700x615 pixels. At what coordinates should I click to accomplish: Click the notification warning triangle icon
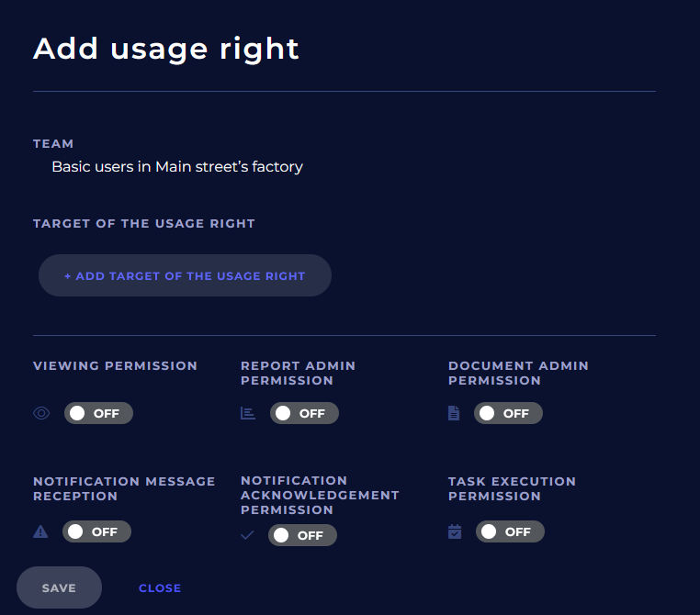pyautogui.click(x=40, y=531)
